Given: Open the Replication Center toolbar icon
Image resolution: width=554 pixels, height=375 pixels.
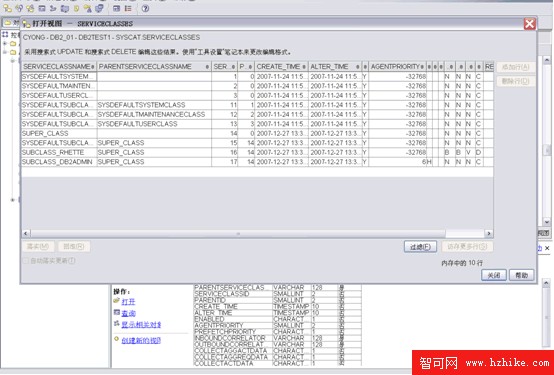Looking at the screenshot, I should 19,8.
